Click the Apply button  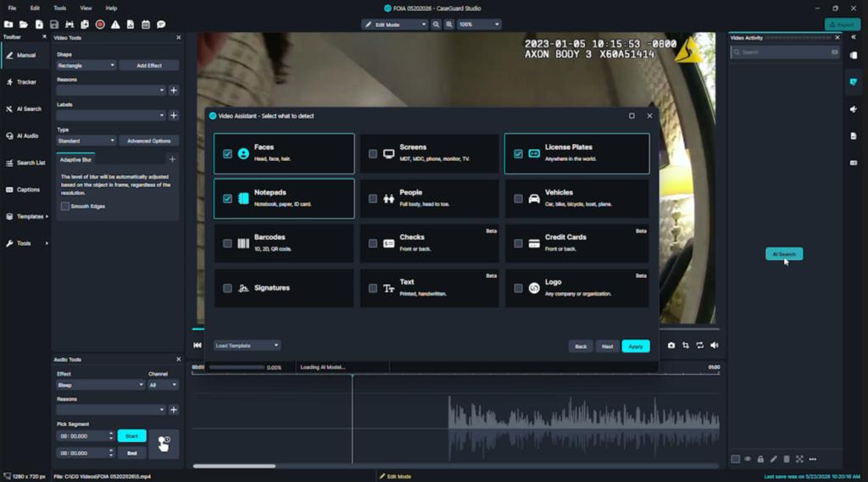coord(636,346)
